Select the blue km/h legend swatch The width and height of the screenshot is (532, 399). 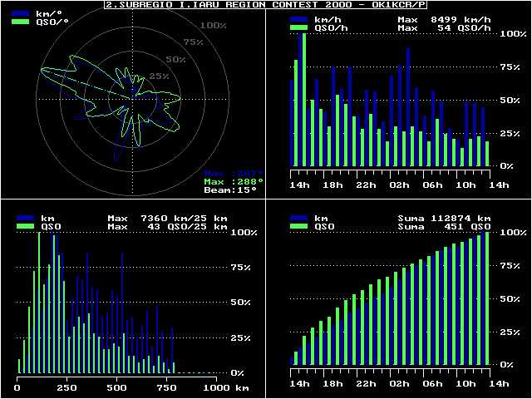[x=301, y=18]
